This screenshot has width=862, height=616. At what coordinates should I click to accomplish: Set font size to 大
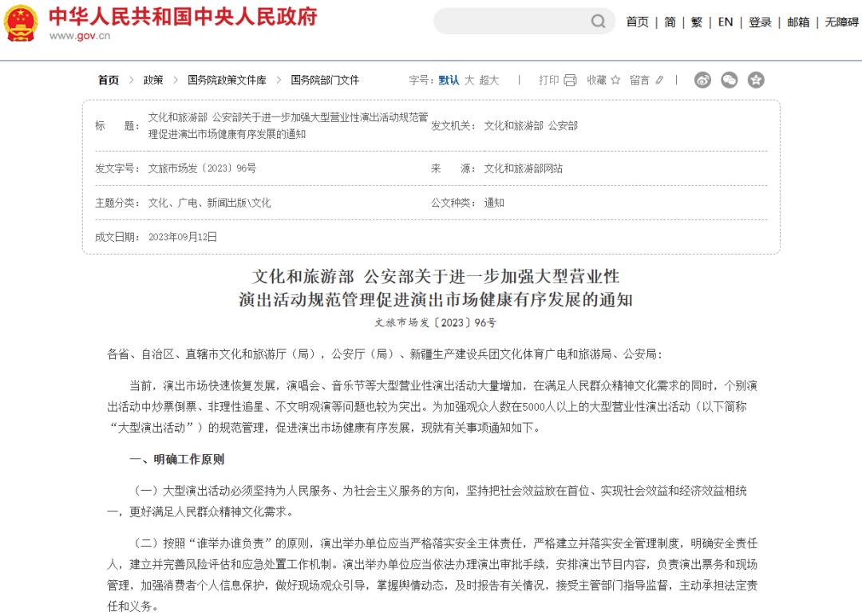coord(469,81)
